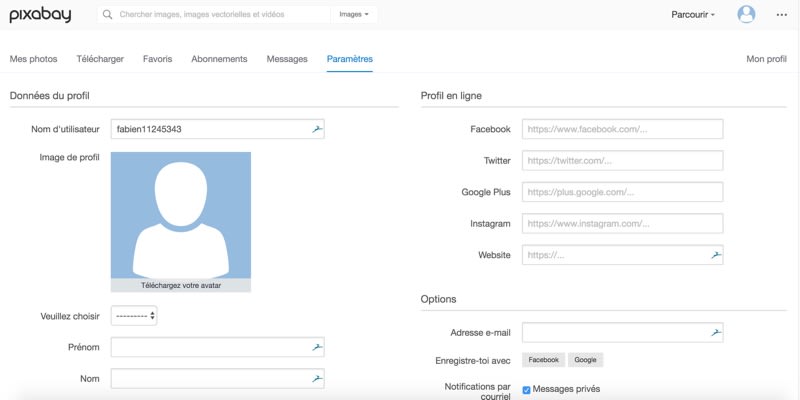
Task: Go to Mes photos tab
Action: pyautogui.click(x=33, y=59)
